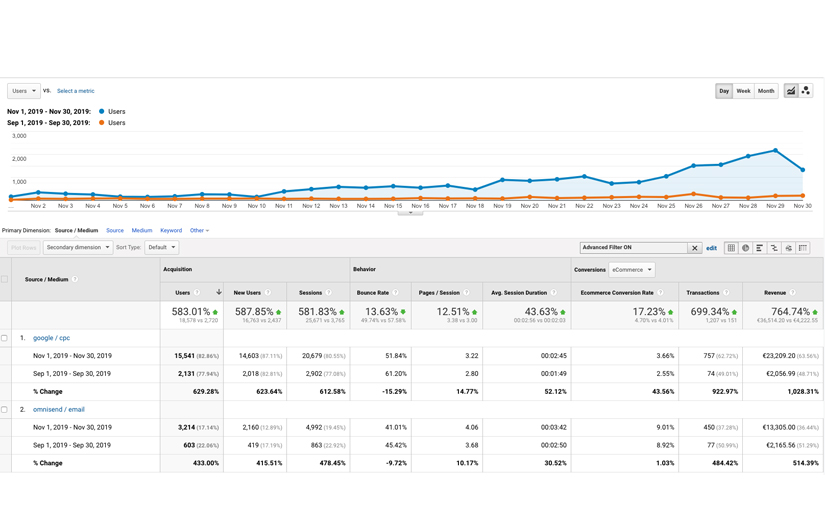The image size is (825, 525).
Task: Select the comparison view icon
Action: [774, 248]
